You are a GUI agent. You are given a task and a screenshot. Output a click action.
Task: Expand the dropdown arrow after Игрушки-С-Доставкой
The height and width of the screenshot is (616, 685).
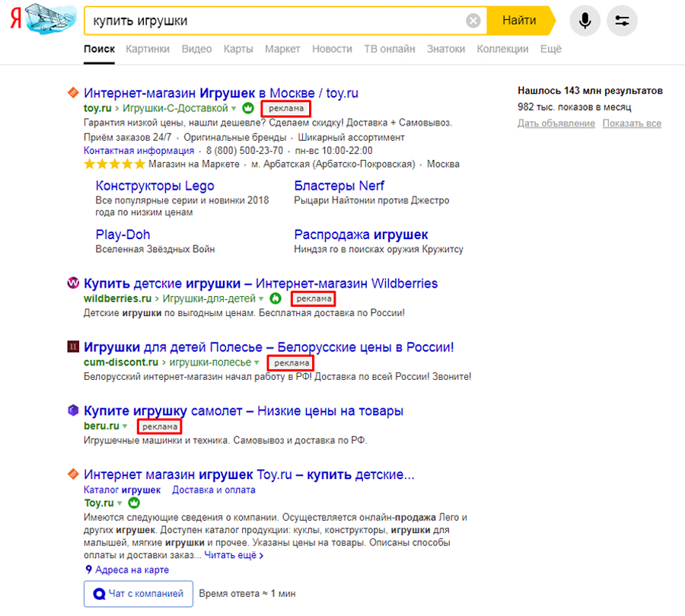pos(234,108)
